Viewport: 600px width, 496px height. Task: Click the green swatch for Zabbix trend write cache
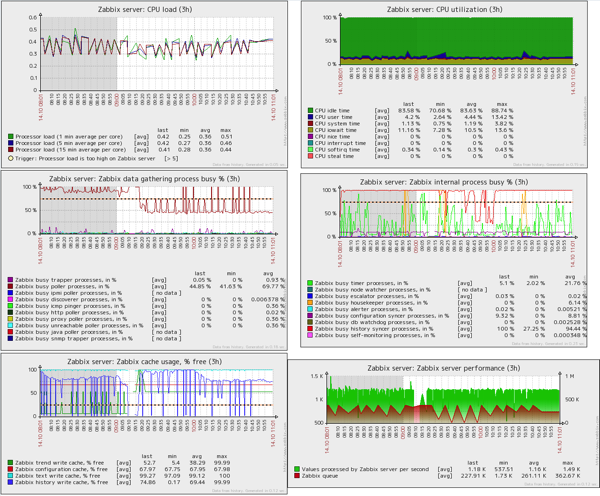click(x=10, y=463)
